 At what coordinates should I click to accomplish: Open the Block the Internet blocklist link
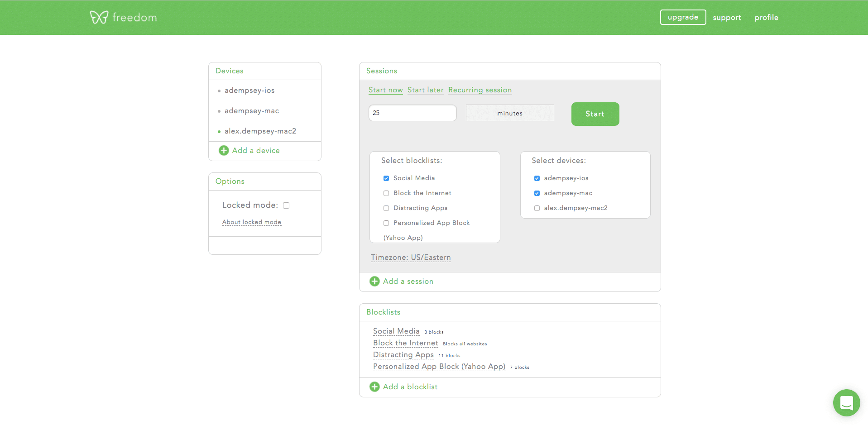[x=406, y=343]
